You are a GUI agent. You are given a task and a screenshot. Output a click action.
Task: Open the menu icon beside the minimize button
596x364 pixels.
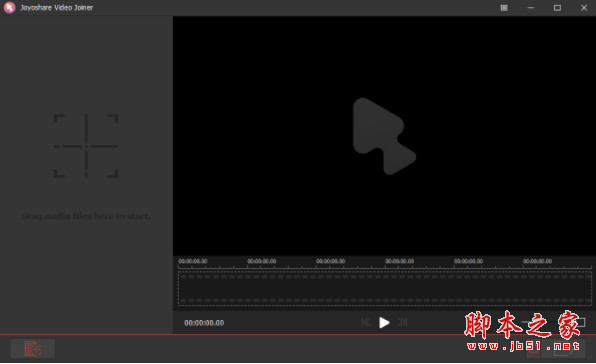tap(504, 8)
